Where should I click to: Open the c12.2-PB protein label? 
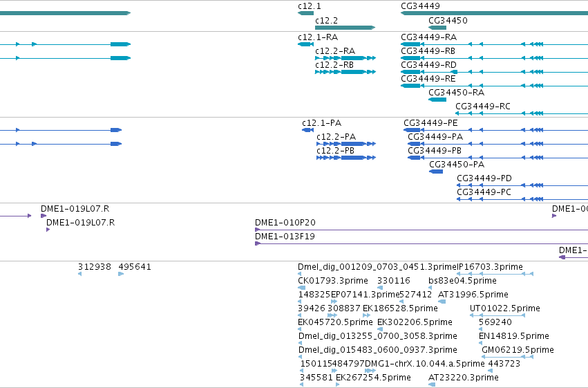coord(335,151)
